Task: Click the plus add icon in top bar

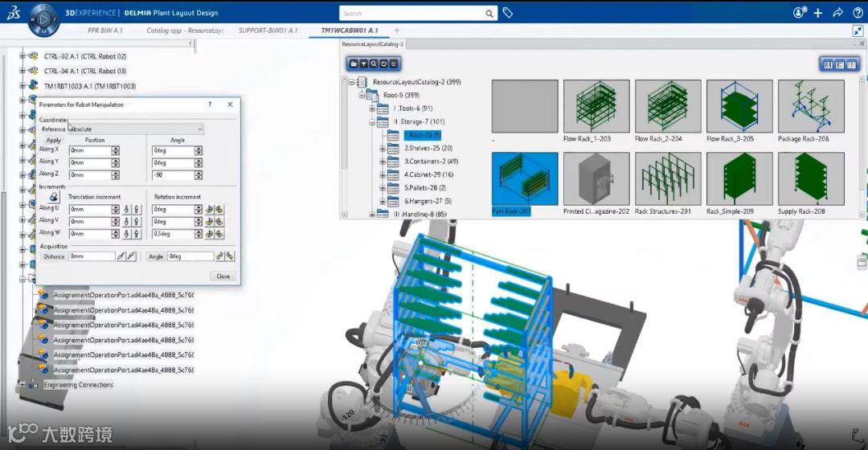Action: coord(818,13)
